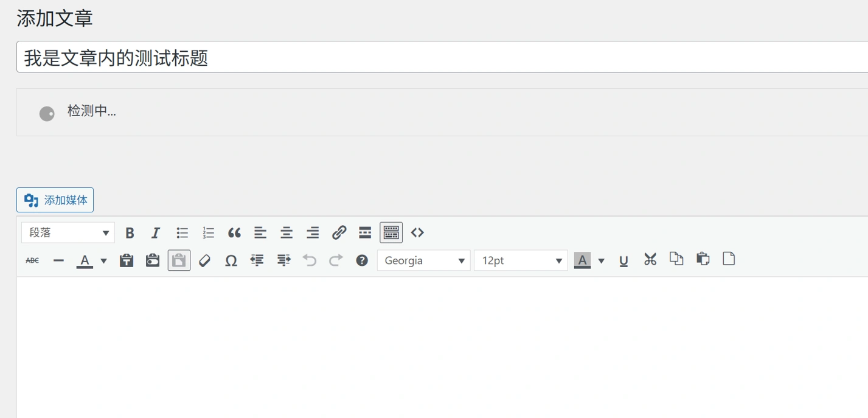Click the undo arrow
Viewport: 868px width, 418px height.
pos(310,260)
